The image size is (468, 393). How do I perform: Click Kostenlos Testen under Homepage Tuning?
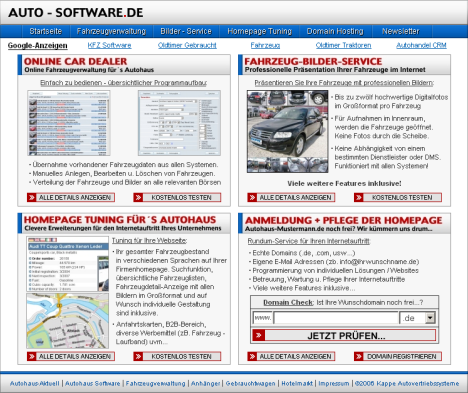tap(177, 356)
